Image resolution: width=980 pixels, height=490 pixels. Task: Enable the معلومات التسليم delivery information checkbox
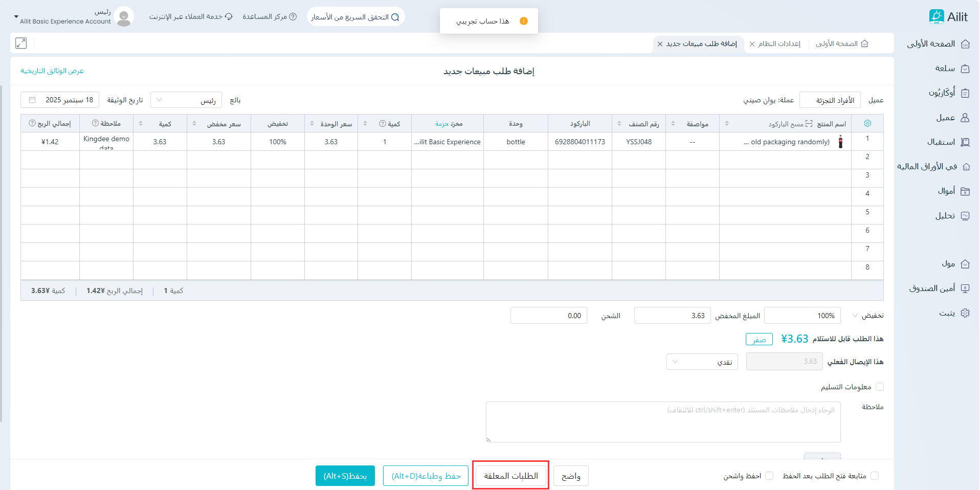point(880,387)
